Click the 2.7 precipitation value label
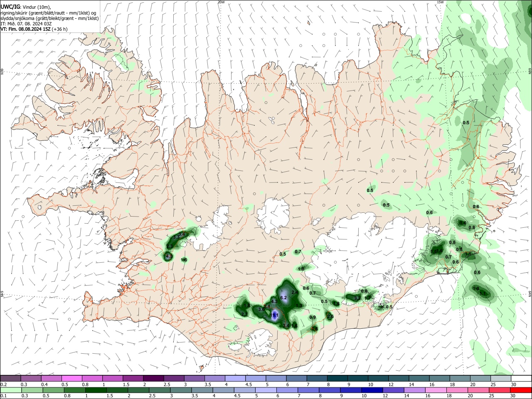 pos(244,314)
